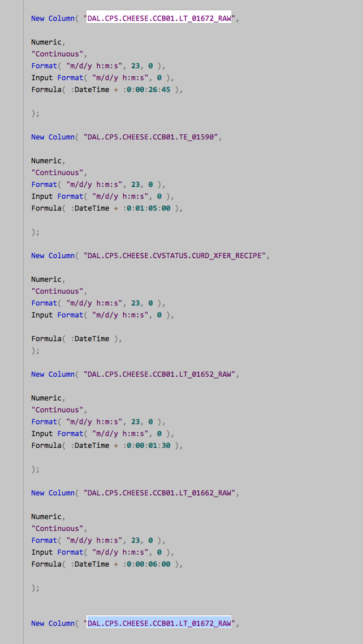Click the Formula( :DateTime ) line without an offset
The image size is (363, 644).
pos(77,339)
